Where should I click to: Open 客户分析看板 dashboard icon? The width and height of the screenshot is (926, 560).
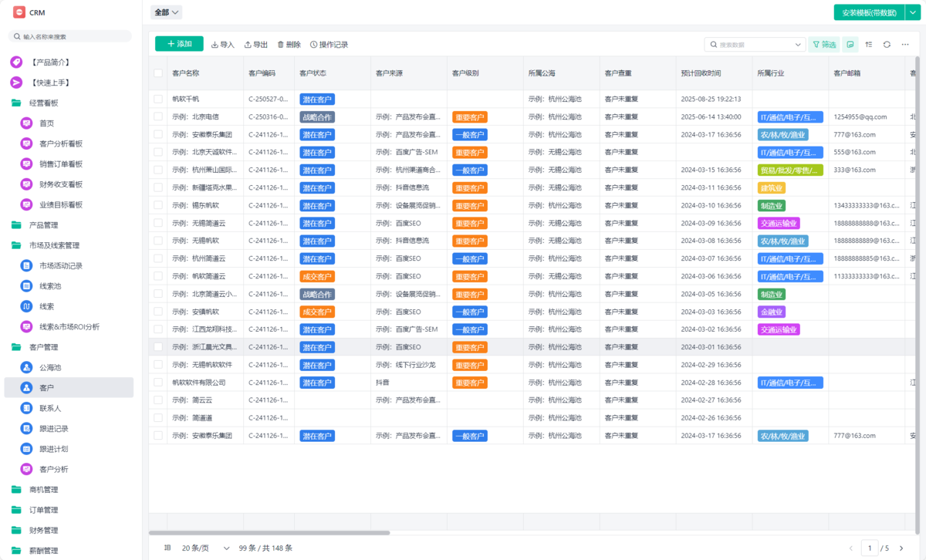[x=26, y=143]
